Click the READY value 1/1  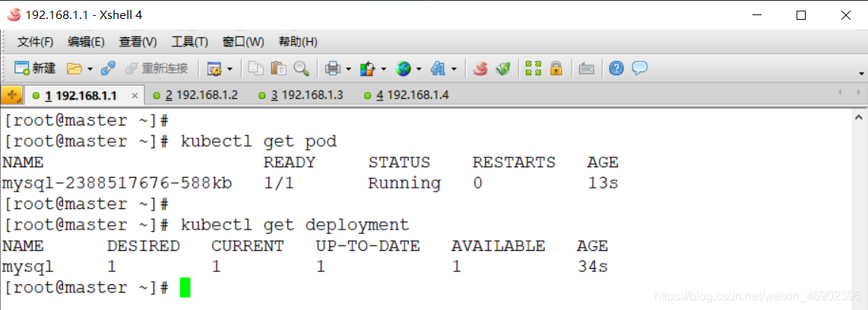278,183
